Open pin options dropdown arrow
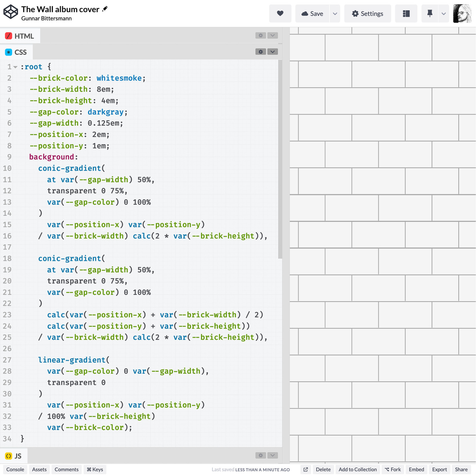This screenshot has height=476, width=476. (x=444, y=13)
